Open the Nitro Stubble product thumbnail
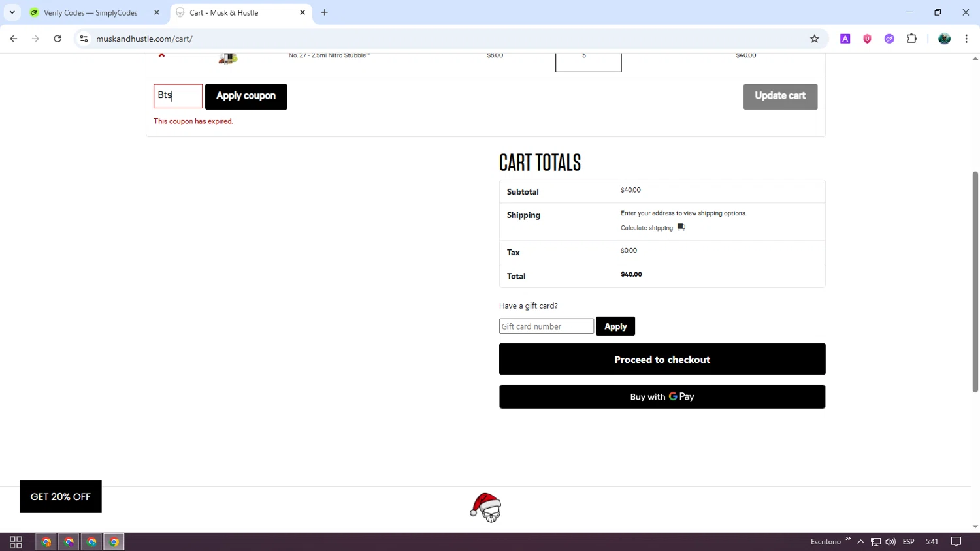The image size is (980, 551). coord(228,59)
